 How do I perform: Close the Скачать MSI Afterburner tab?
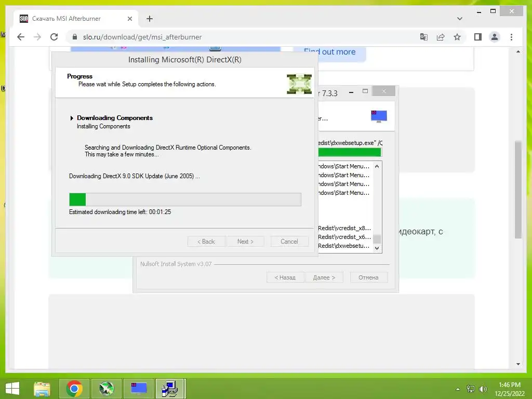tap(129, 19)
